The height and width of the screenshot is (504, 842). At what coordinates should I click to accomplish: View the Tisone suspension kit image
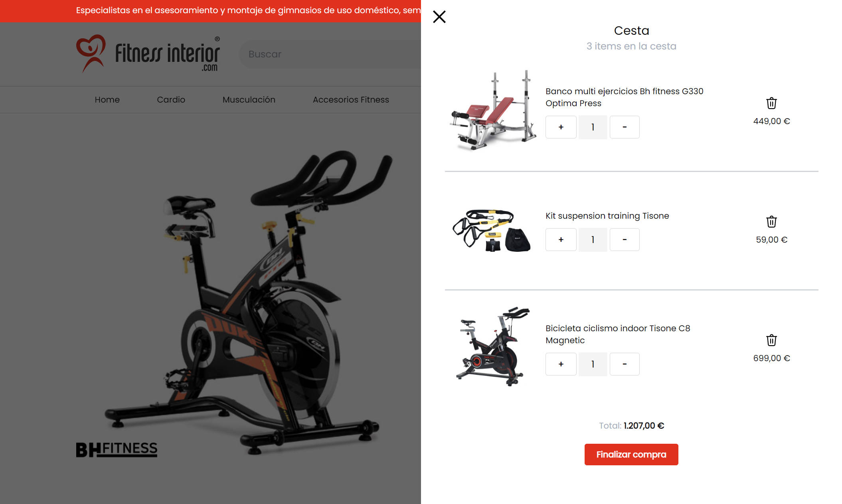492,231
